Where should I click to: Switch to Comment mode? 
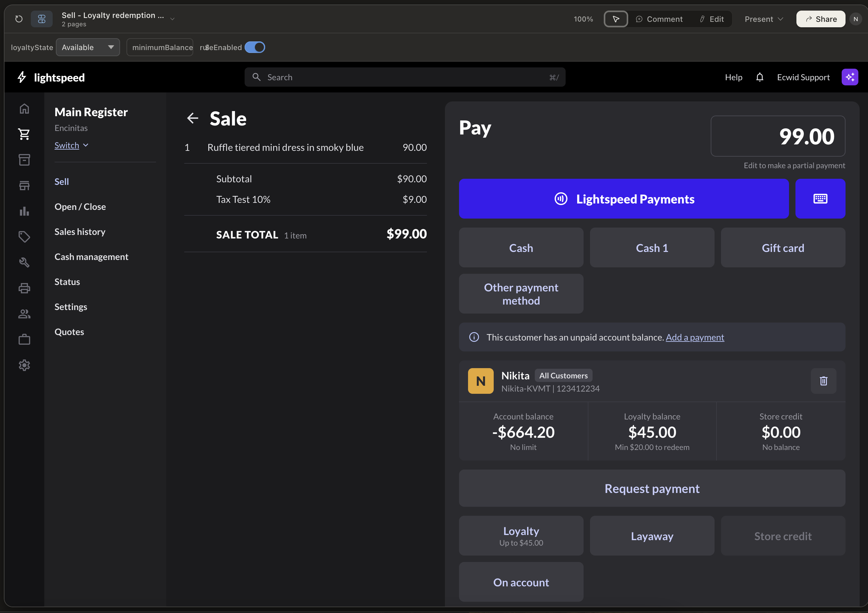click(659, 19)
